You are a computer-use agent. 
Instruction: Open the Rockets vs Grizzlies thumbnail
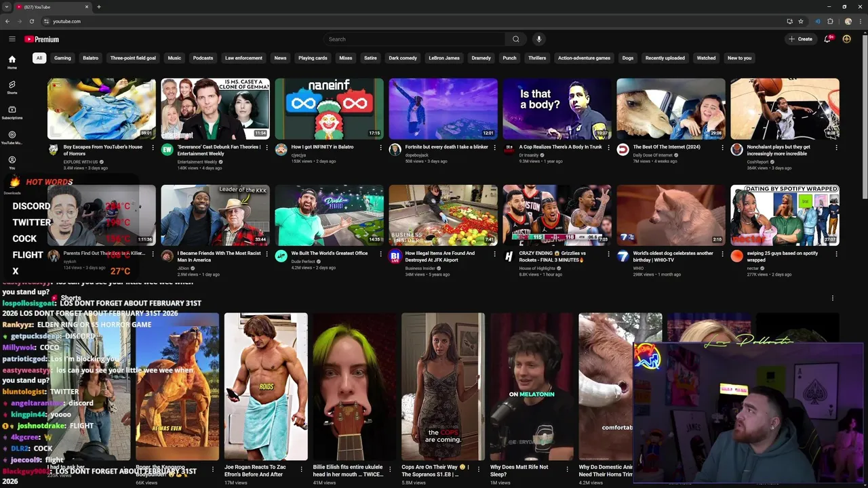coord(557,215)
